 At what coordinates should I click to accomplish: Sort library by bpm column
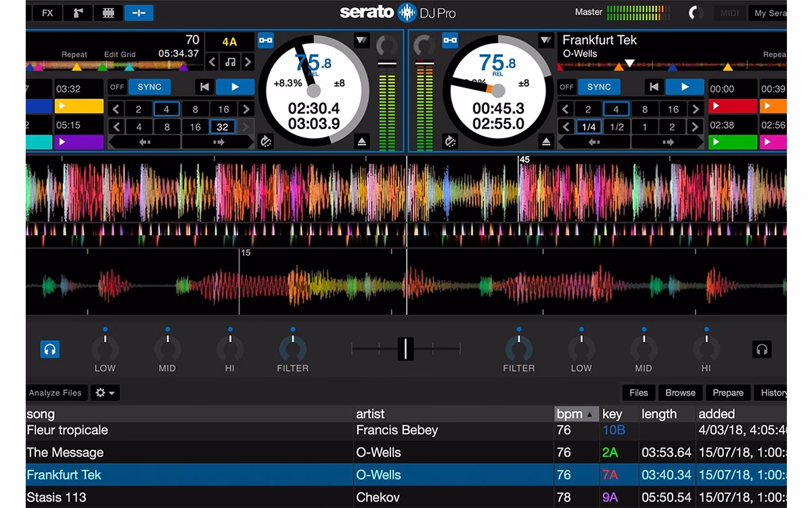[576, 414]
